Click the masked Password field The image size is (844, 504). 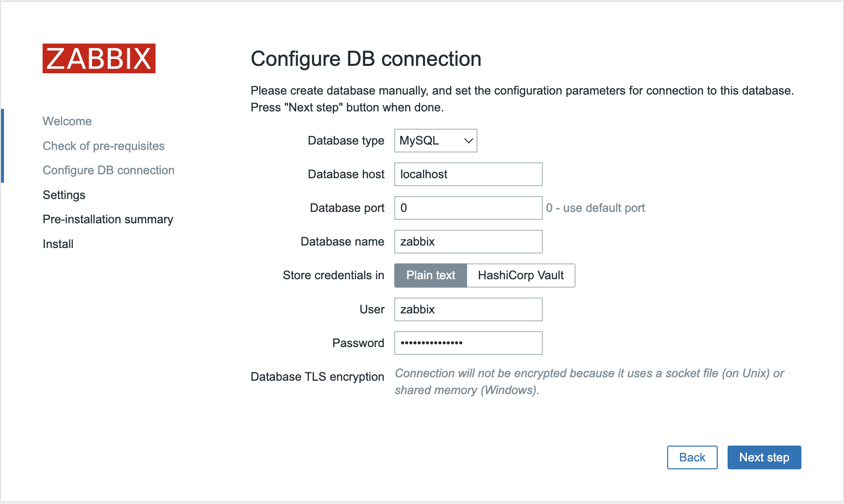[x=468, y=343]
